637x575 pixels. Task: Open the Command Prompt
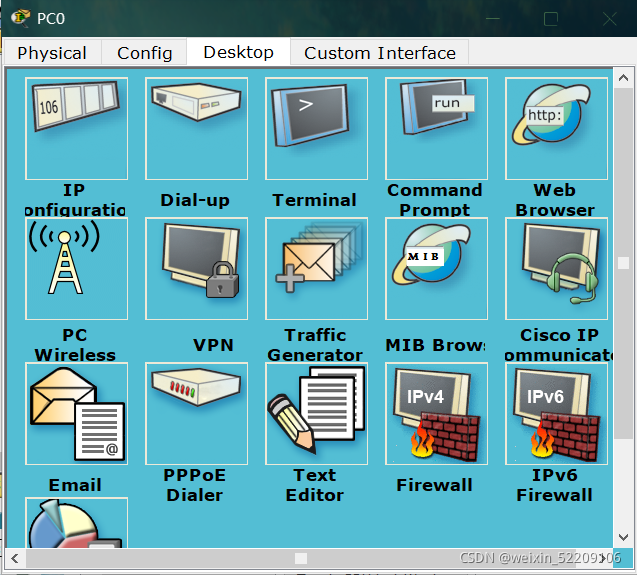pos(437,128)
